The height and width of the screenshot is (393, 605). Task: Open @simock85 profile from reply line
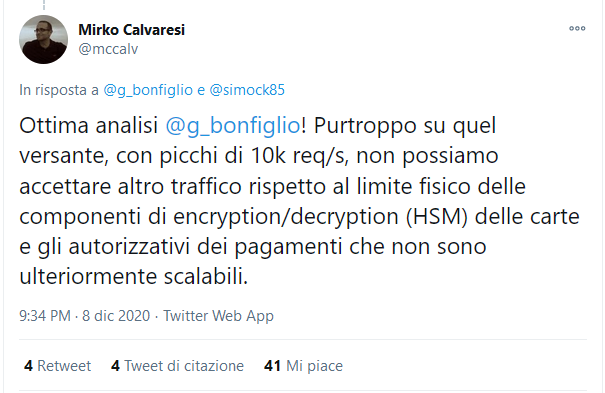247,90
